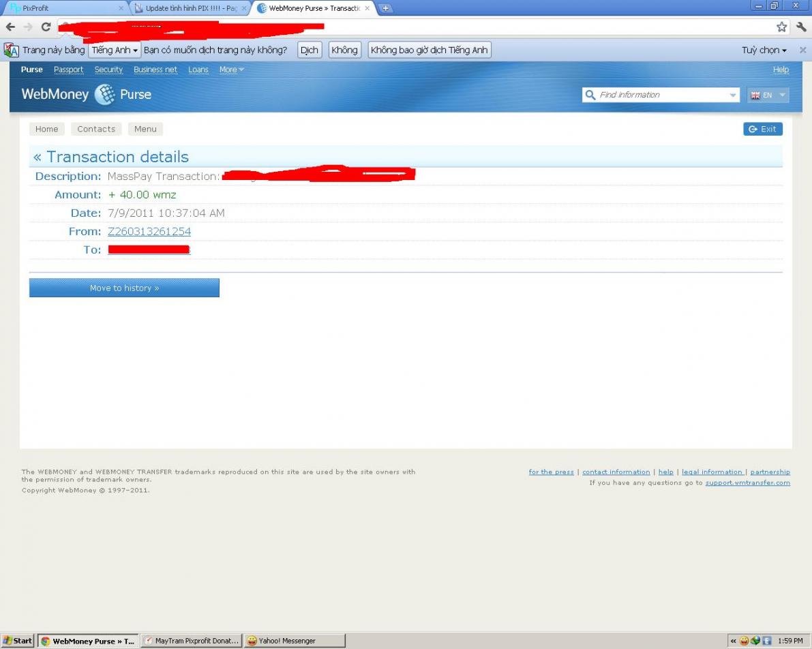
Task: Click the WebMoney globe logo
Action: [105, 94]
